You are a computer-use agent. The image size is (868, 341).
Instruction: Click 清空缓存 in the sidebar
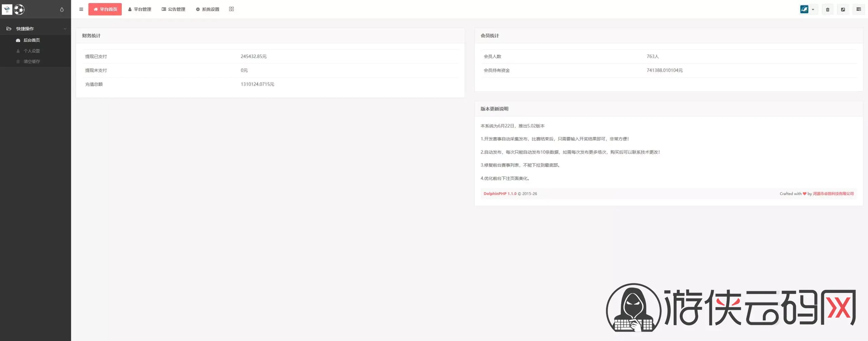pyautogui.click(x=32, y=62)
